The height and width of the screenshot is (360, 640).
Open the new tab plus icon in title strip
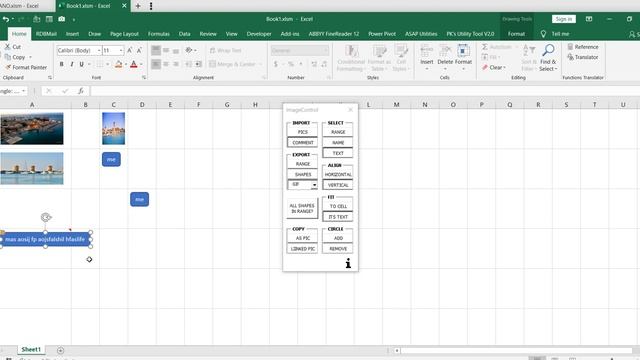pyautogui.click(x=138, y=6)
